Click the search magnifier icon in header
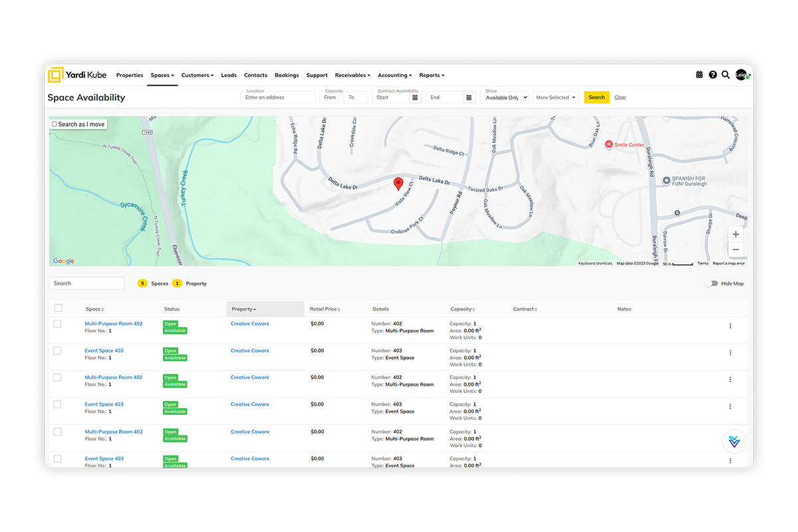The width and height of the screenshot is (798, 532). point(726,75)
